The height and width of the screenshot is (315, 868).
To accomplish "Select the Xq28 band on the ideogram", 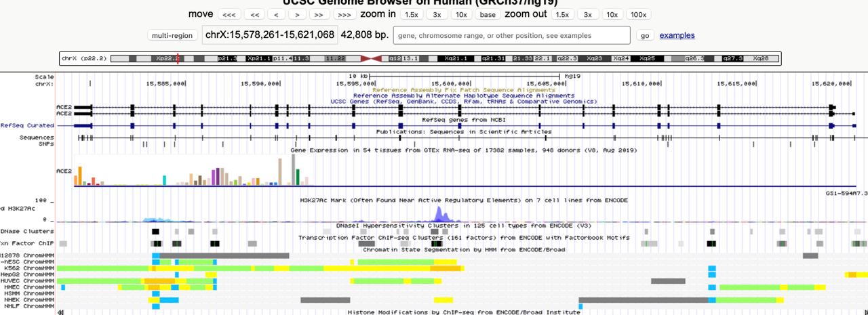I will click(761, 59).
